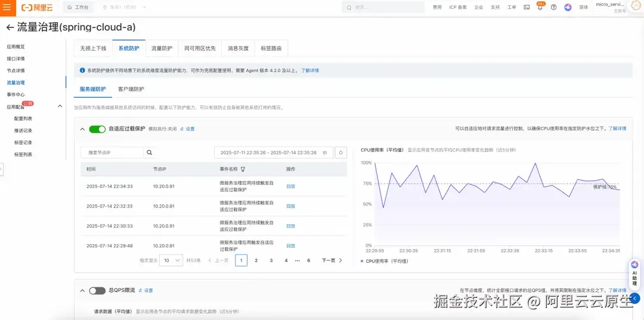Switch to 同可用区优先 tab

(x=200, y=48)
